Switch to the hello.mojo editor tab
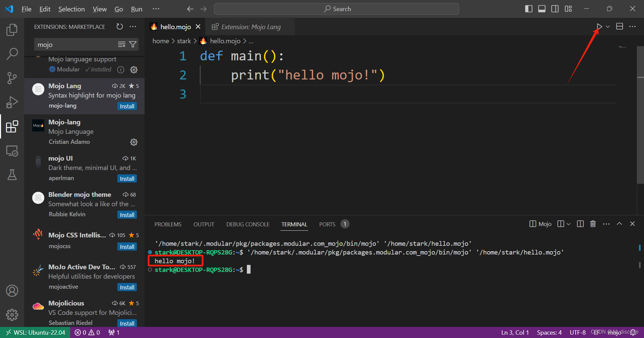Viewport: 644px width, 338px height. [x=175, y=27]
